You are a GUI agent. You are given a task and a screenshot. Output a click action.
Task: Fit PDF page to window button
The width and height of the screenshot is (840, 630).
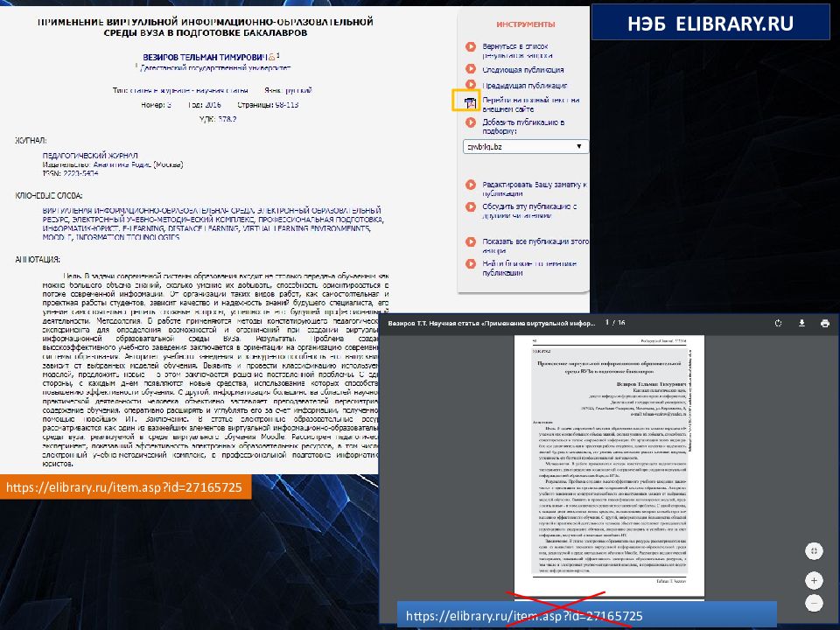coord(814,551)
